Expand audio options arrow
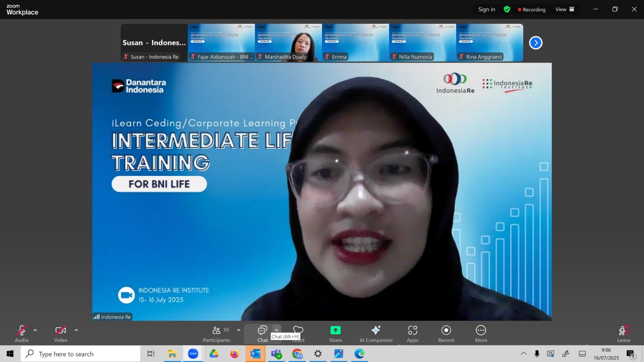The image size is (644, 362). 35,330
